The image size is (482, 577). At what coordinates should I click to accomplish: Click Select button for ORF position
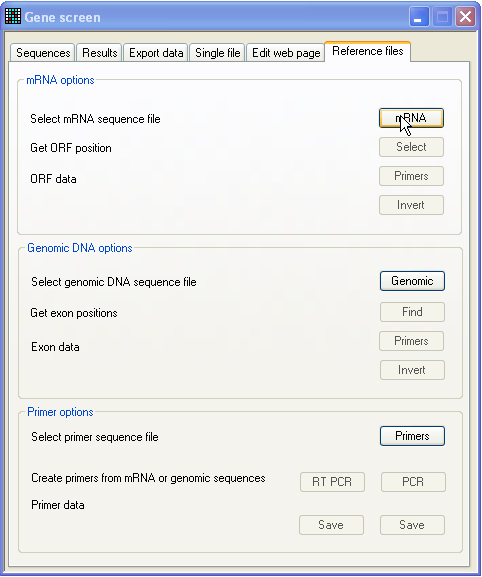(411, 147)
